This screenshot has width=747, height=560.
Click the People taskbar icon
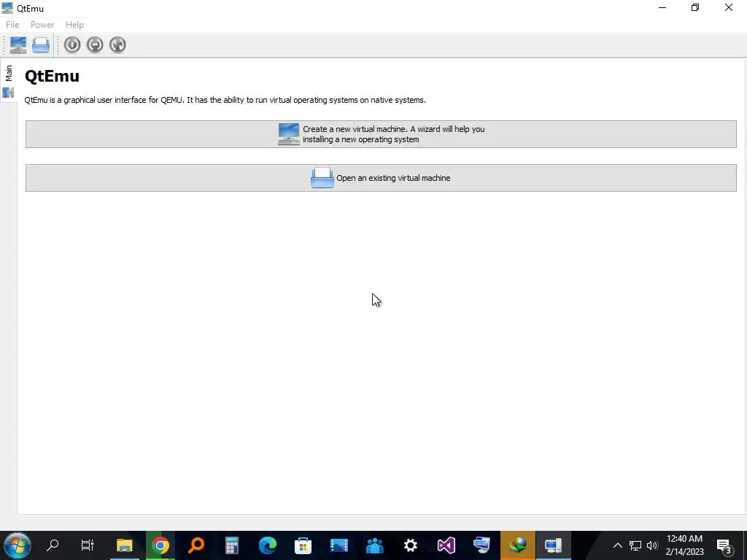(374, 545)
